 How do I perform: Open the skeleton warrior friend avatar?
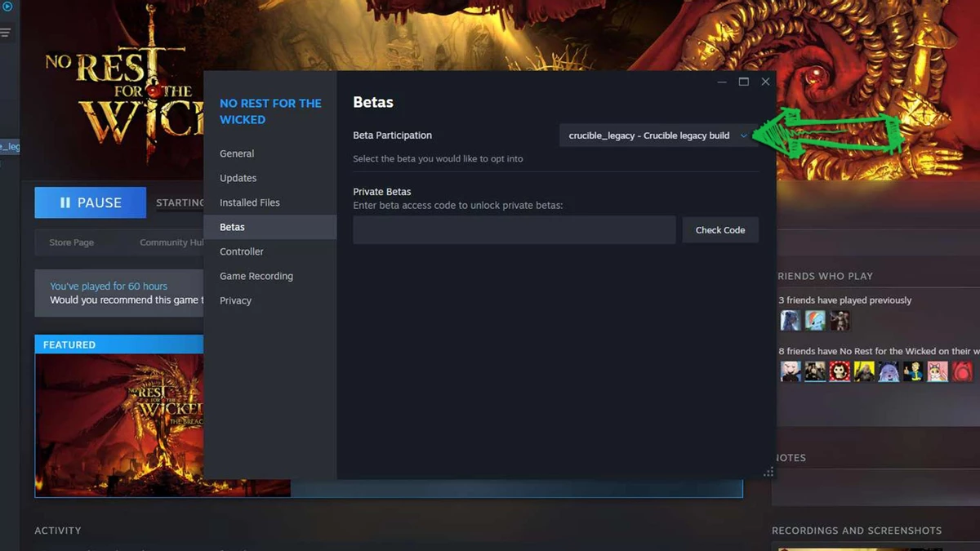pyautogui.click(x=840, y=321)
